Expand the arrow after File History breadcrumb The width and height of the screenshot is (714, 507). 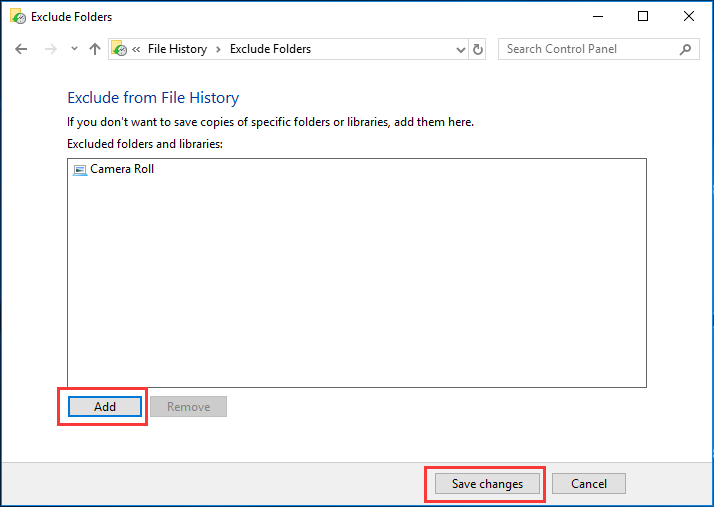[x=218, y=49]
